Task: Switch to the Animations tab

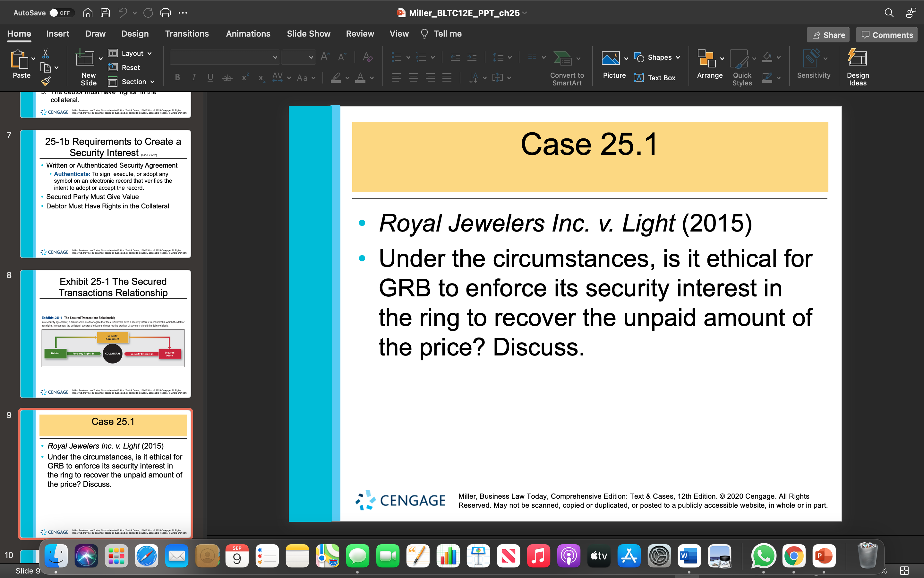Action: tap(248, 34)
